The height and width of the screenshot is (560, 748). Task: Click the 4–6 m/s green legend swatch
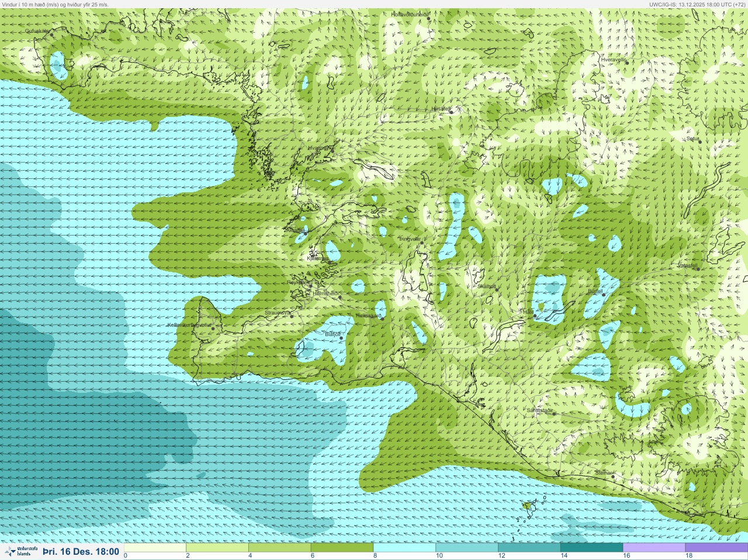(x=280, y=548)
